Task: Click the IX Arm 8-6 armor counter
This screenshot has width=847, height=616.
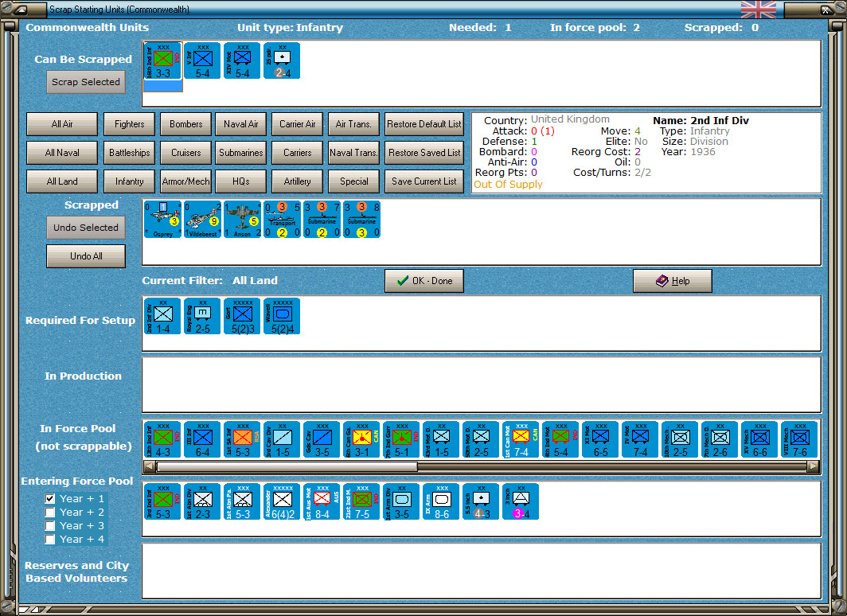Action: pos(441,502)
